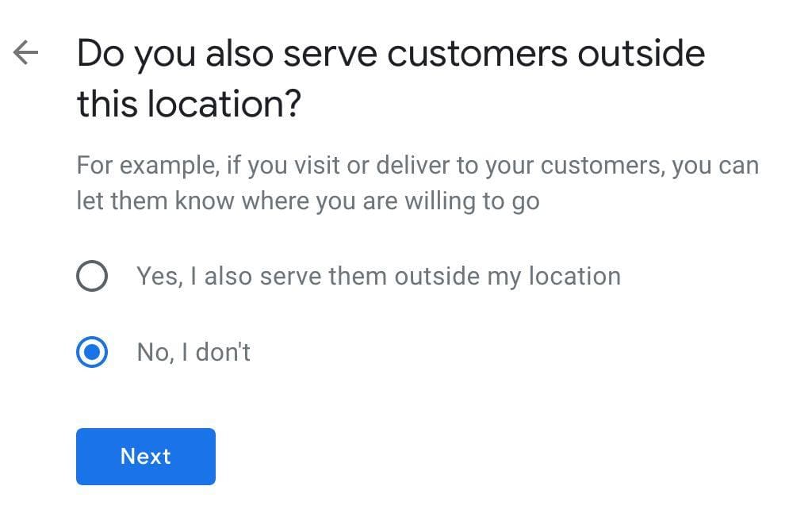Choose "Yes, I also serve them outside my location"
The height and width of the screenshot is (509, 812).
pyautogui.click(x=377, y=277)
